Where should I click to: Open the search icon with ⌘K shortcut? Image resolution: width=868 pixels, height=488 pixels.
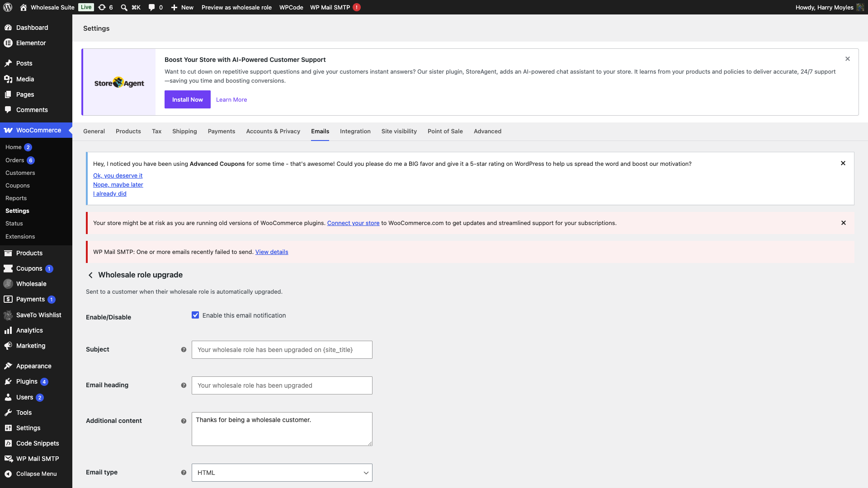click(x=124, y=7)
